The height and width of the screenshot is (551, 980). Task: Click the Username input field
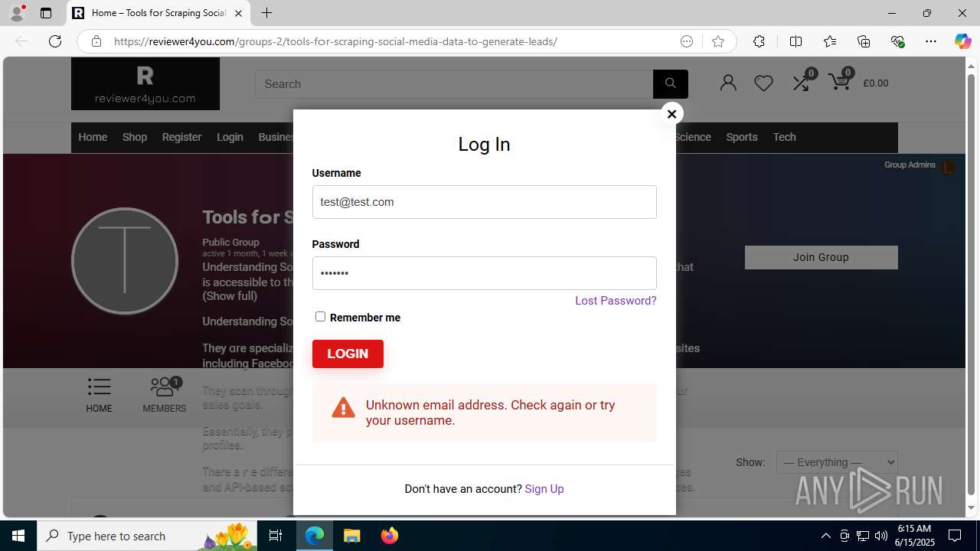(x=484, y=202)
